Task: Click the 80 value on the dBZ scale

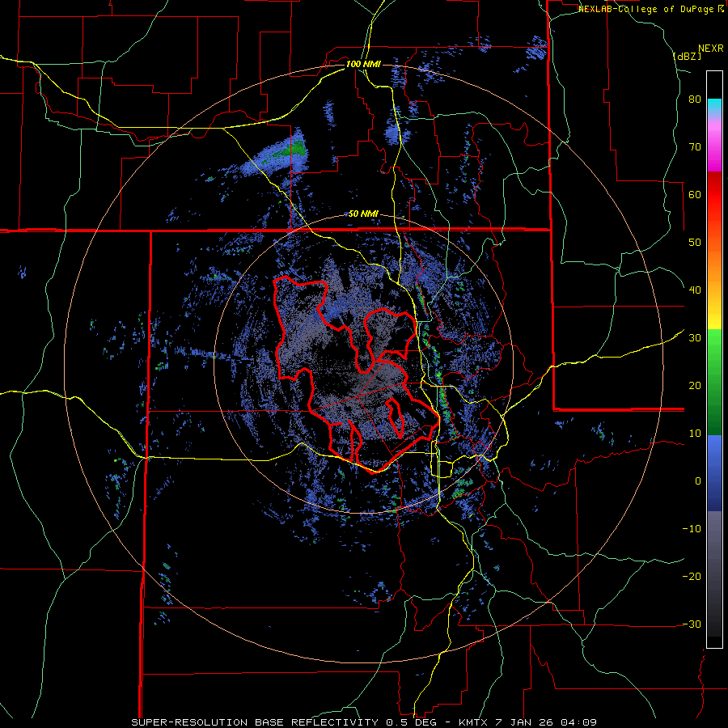Action: pos(695,99)
